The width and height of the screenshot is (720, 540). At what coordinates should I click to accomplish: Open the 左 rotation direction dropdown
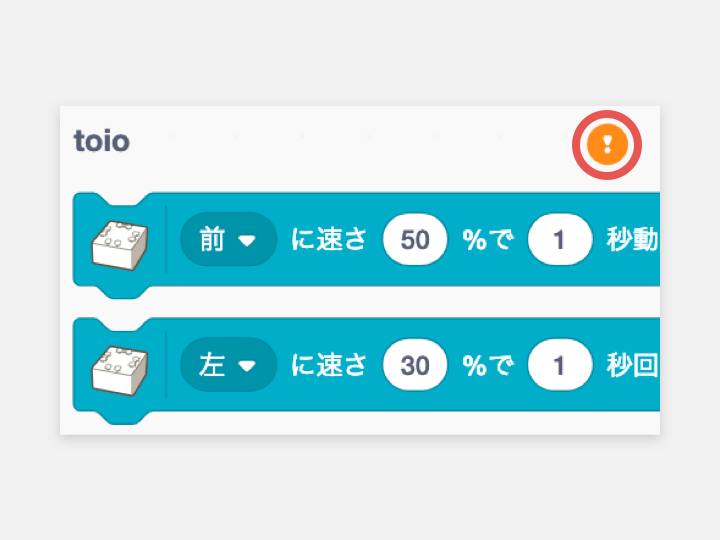point(228,365)
